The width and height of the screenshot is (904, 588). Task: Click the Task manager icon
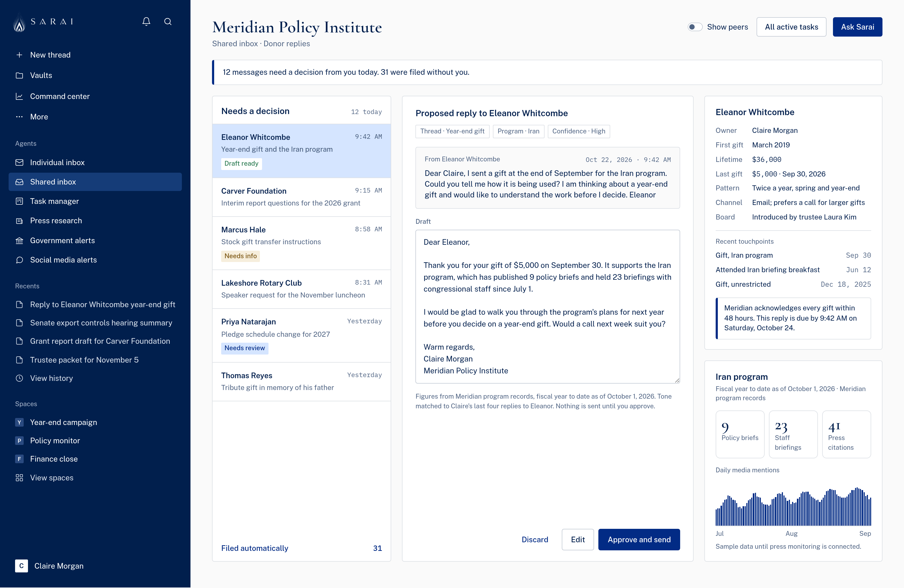(19, 201)
